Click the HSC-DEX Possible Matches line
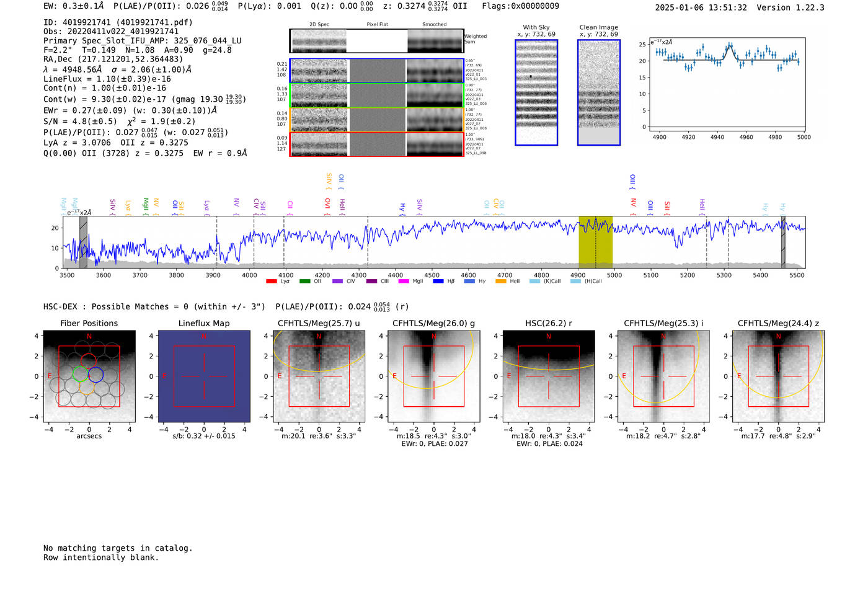The image size is (868, 591). point(226,307)
